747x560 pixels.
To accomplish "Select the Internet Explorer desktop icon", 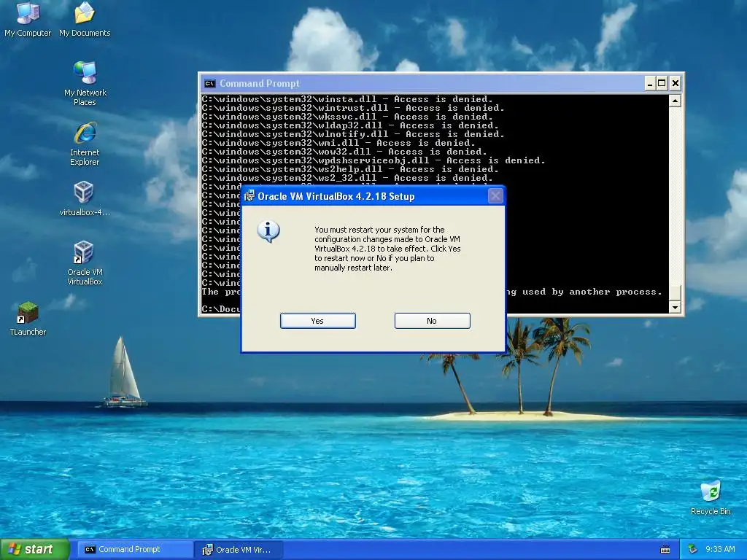I will pos(85,144).
